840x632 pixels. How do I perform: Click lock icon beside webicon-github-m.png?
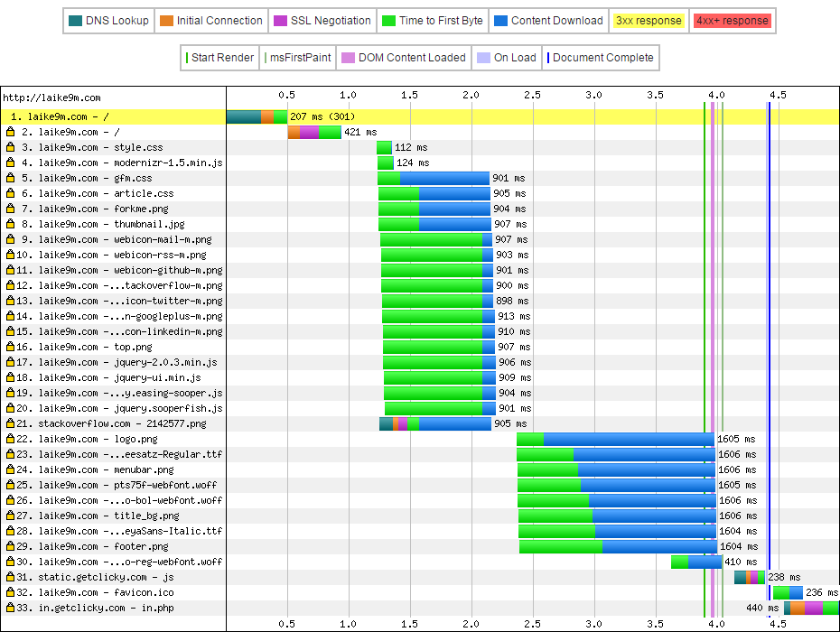coord(10,270)
